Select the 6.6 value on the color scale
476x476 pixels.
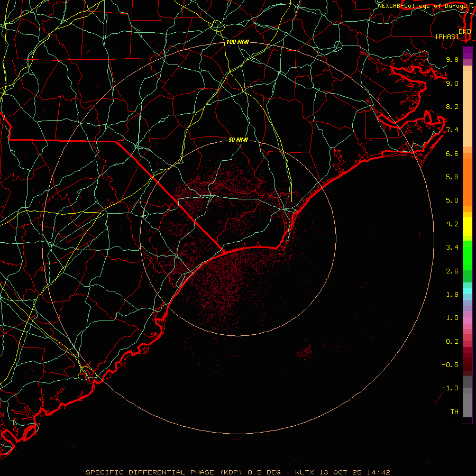[x=452, y=153]
